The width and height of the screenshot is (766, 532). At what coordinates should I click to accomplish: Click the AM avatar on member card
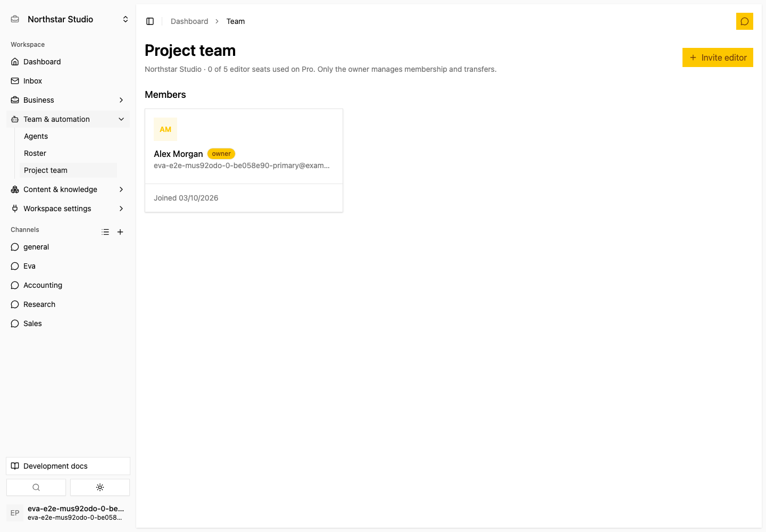coord(165,129)
